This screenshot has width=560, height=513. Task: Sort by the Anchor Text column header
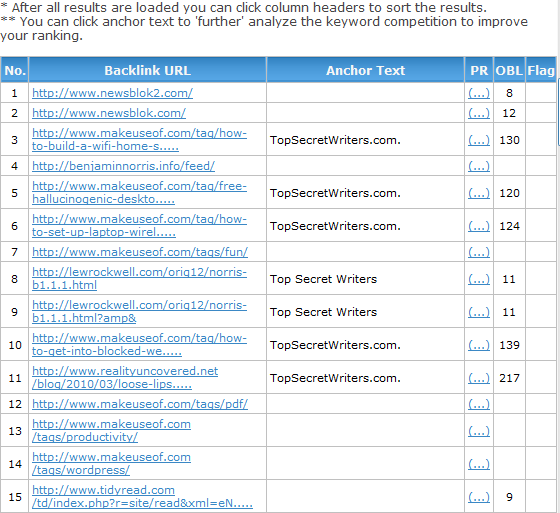[x=365, y=70]
